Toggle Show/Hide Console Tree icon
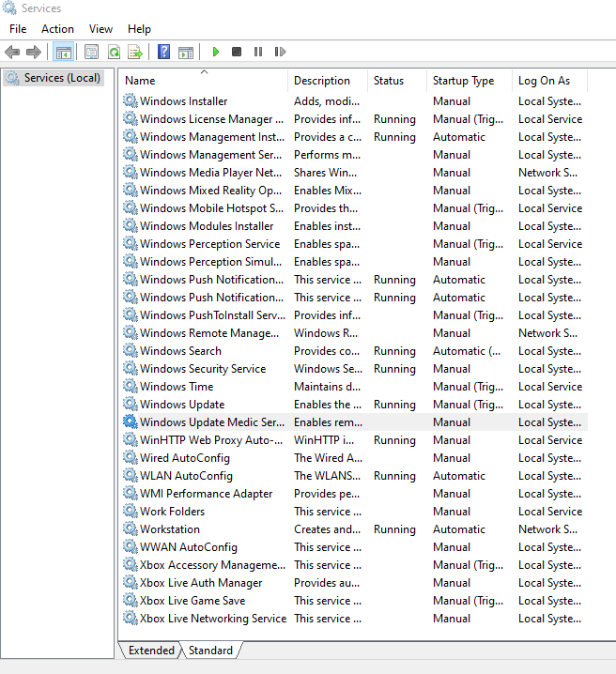The width and height of the screenshot is (616, 674). [64, 52]
